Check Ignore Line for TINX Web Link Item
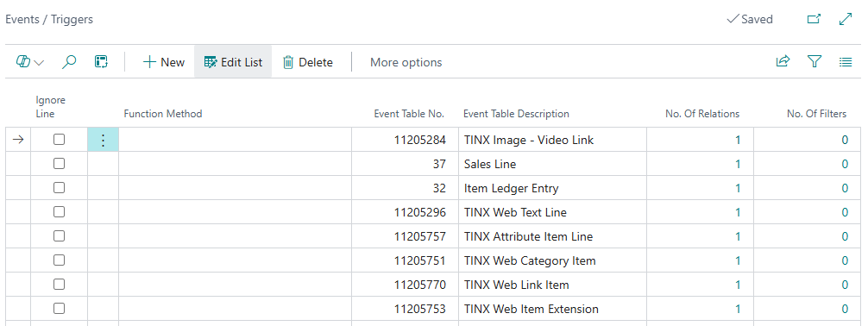 (59, 285)
